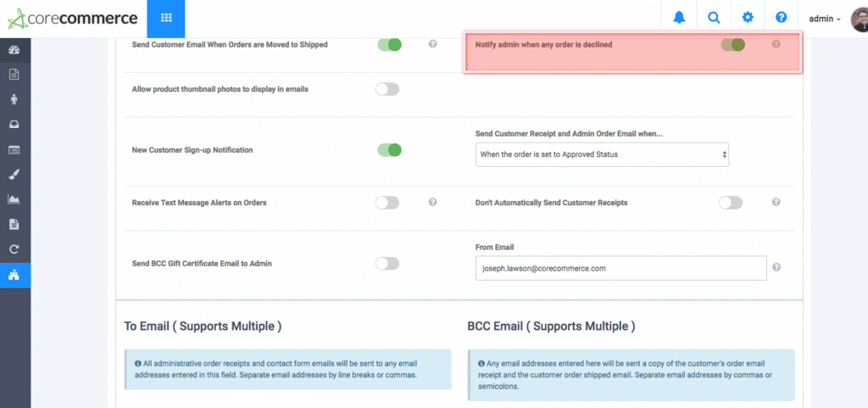
Task: Open search with the magnifier icon
Action: pyautogui.click(x=714, y=18)
